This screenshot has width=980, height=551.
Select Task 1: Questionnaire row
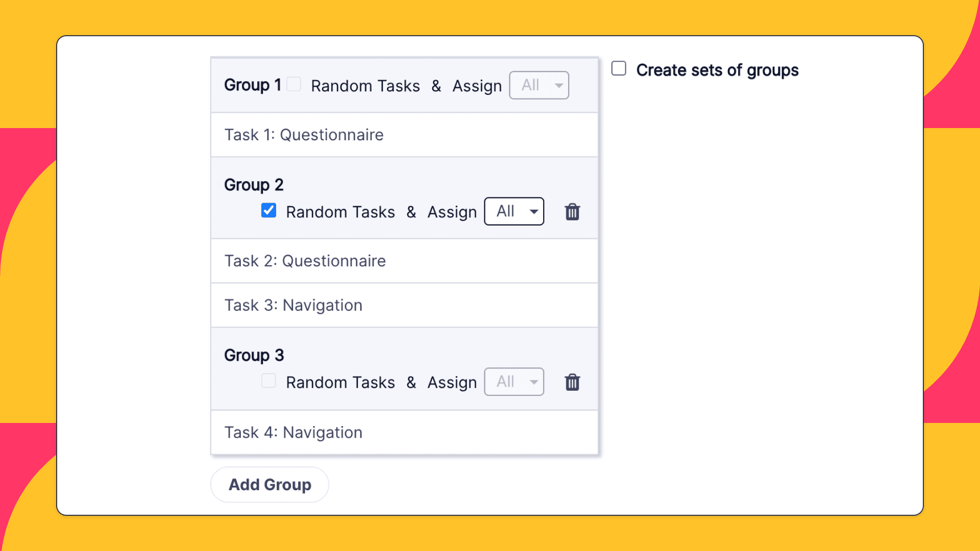[x=304, y=135]
